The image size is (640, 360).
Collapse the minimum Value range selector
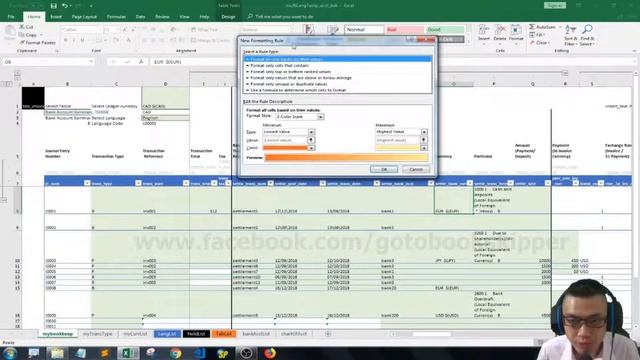click(311, 140)
